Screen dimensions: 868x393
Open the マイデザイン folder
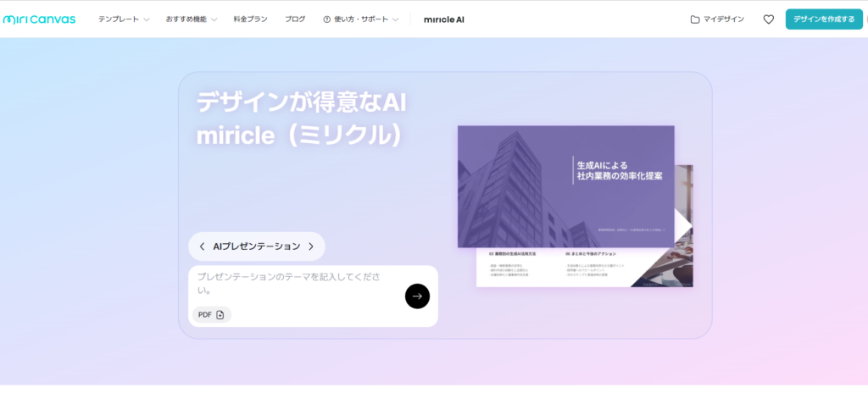click(x=717, y=19)
